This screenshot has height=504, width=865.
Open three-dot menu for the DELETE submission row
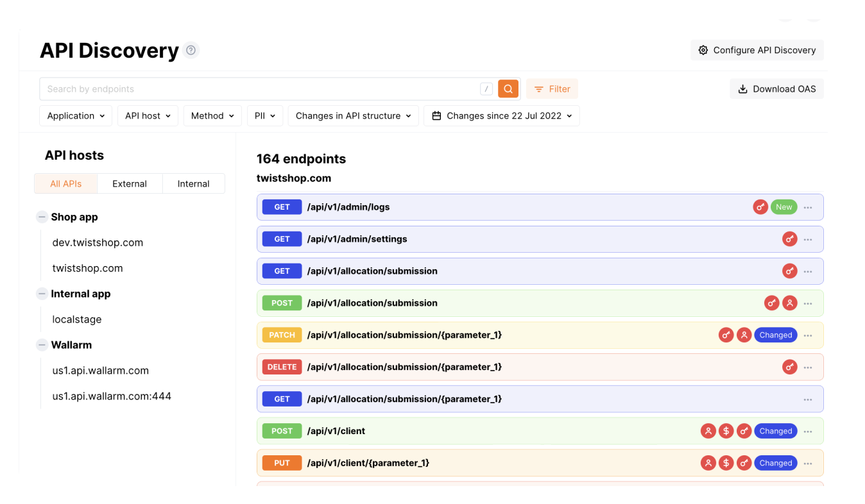(808, 367)
